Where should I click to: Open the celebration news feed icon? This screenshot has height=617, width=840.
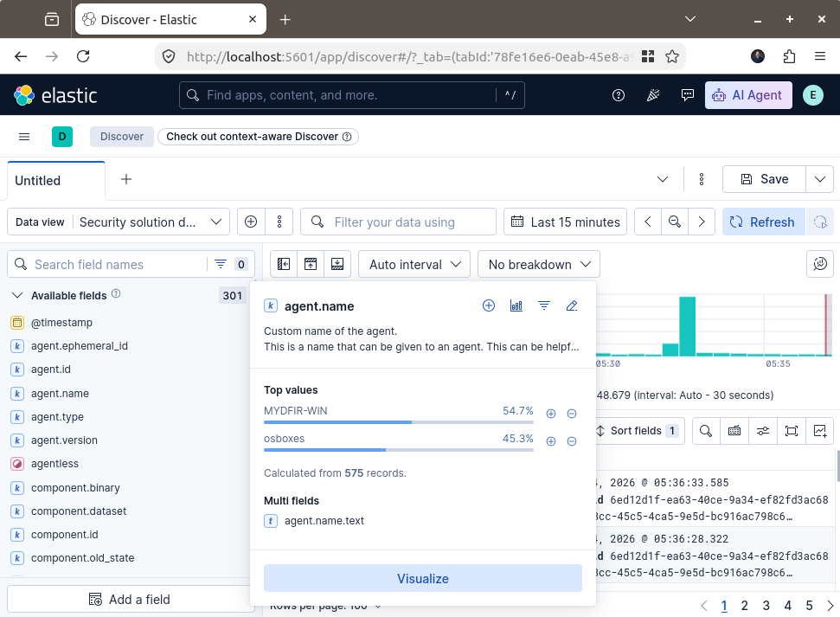coord(653,95)
